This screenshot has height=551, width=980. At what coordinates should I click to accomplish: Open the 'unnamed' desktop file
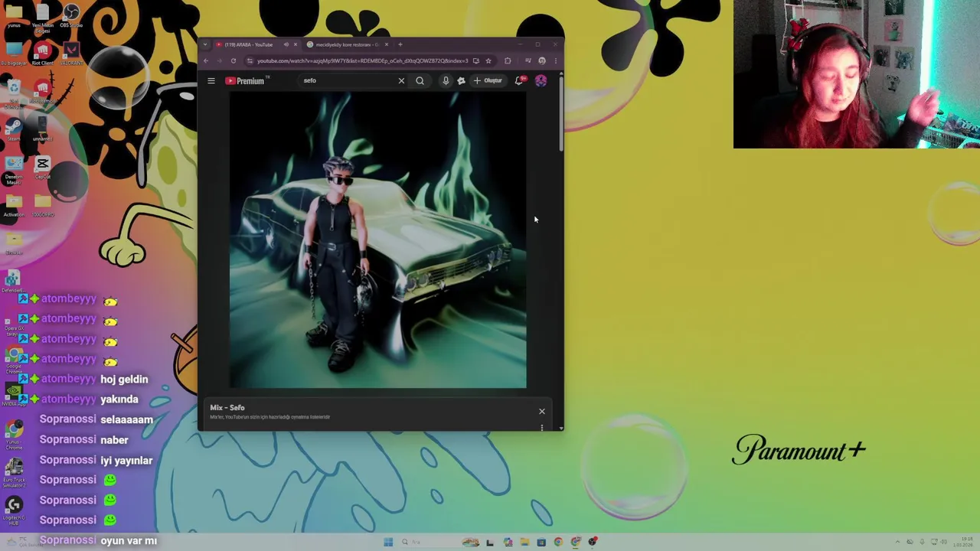click(x=43, y=128)
